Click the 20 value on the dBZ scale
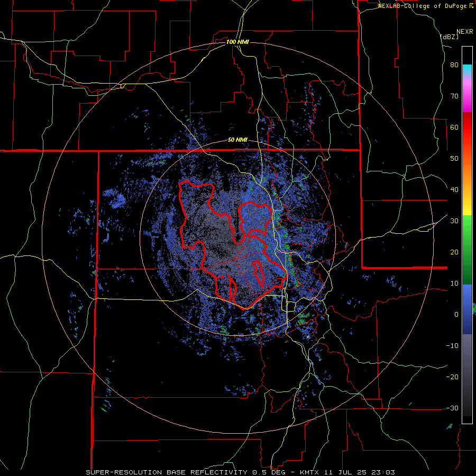476x476 pixels. pos(454,252)
